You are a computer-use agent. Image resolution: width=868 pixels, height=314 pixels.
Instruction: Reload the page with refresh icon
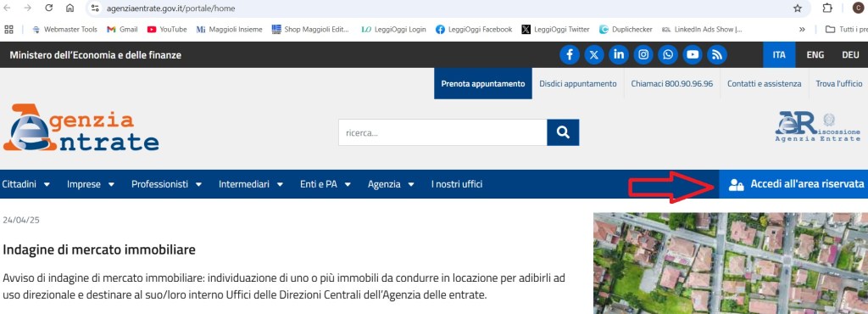[x=48, y=8]
